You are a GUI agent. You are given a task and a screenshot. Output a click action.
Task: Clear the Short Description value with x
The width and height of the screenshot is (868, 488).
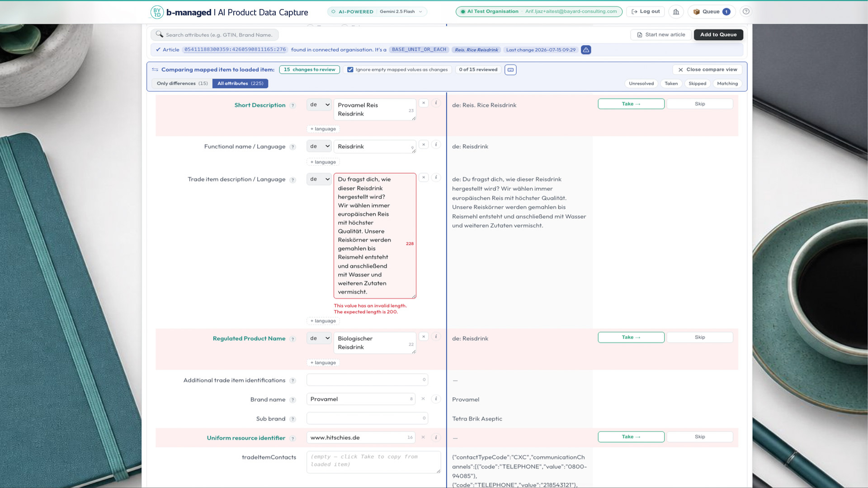[x=424, y=103]
